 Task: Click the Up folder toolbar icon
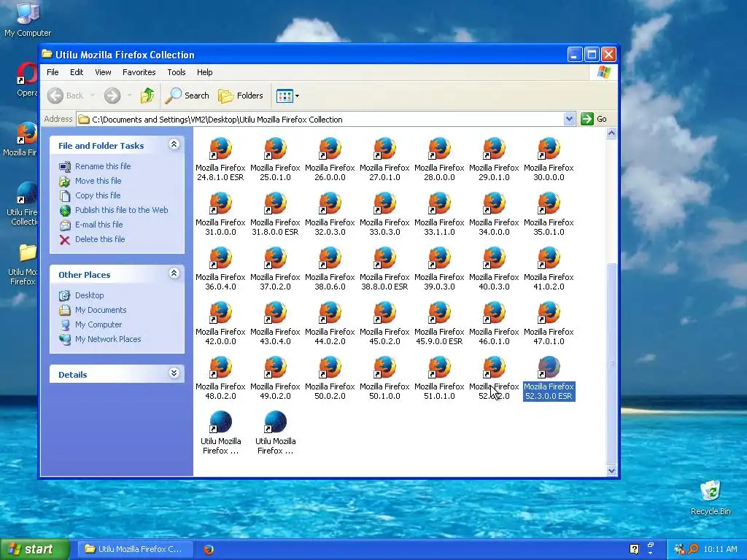[147, 96]
